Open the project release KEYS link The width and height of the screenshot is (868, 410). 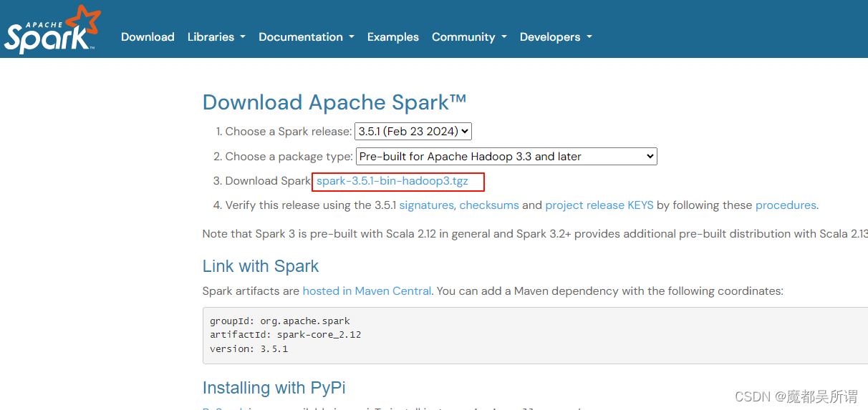pos(599,205)
